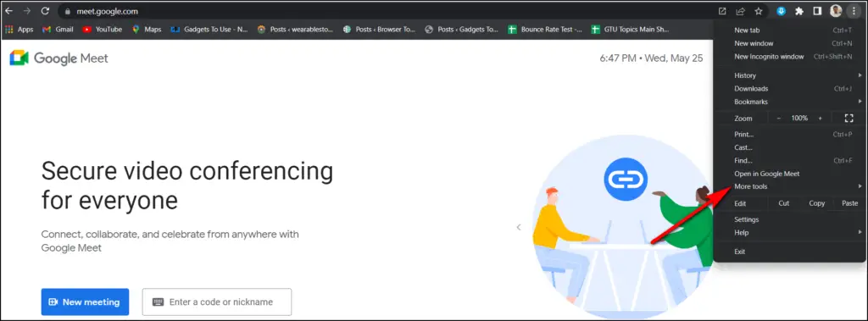
Task: Click the blue download extension icon
Action: [x=781, y=11]
